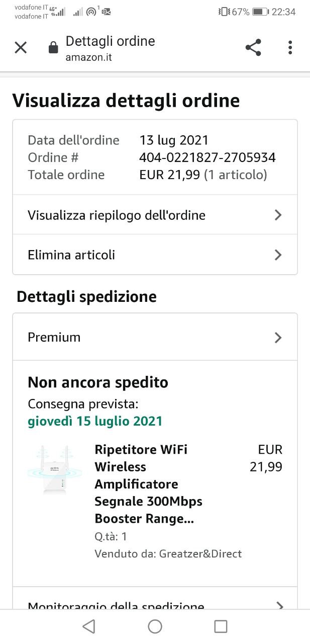Tap the amazon.it address text
This screenshot has height=644, width=310.
[88, 57]
